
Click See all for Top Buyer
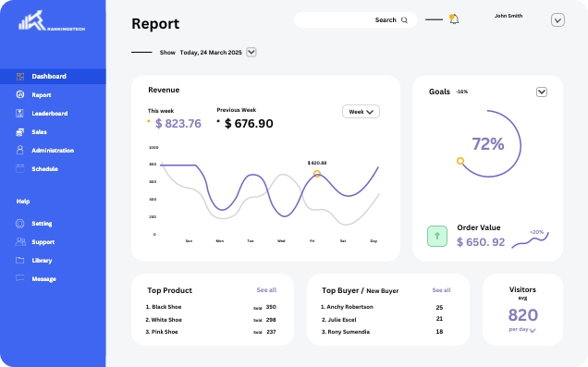(x=441, y=289)
